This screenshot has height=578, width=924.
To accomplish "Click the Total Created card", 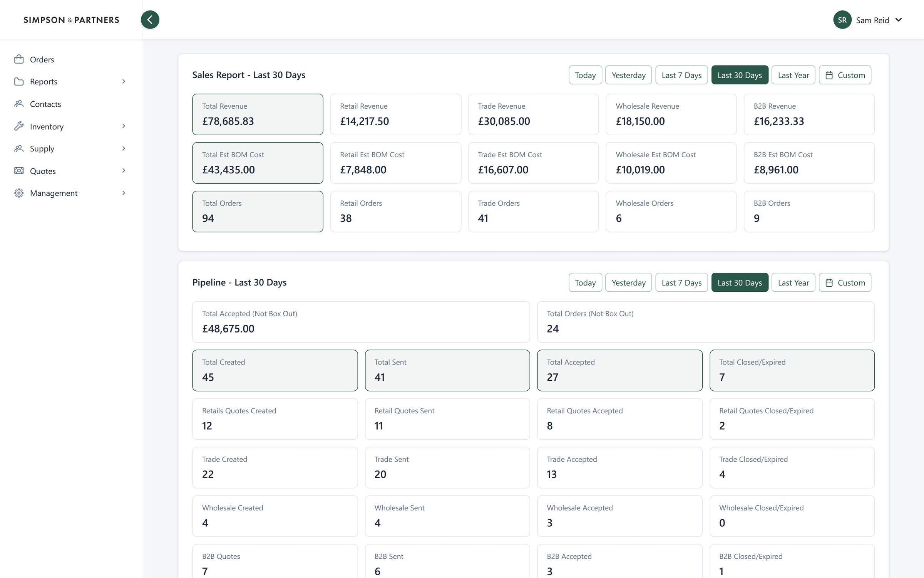I will (x=275, y=370).
